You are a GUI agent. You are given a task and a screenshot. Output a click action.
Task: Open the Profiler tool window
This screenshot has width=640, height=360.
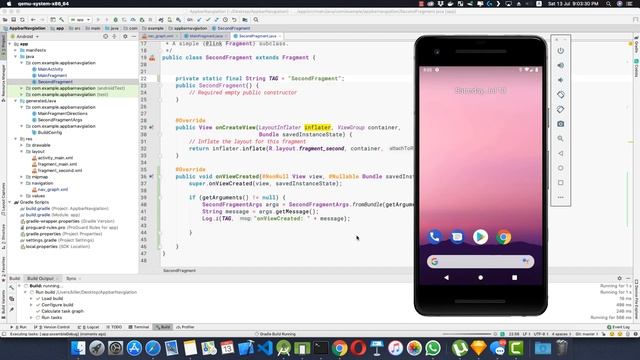[x=185, y=327]
